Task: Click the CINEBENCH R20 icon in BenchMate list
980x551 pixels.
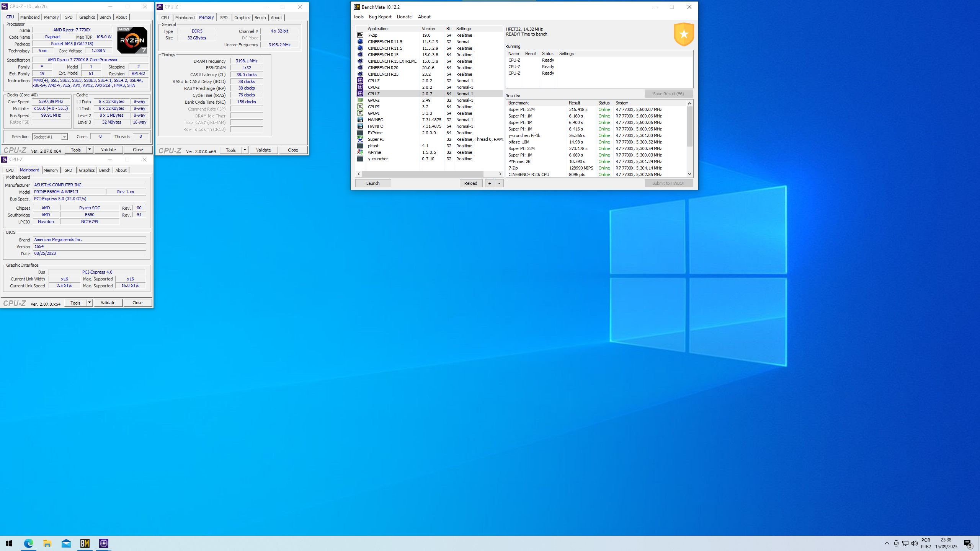Action: coord(360,68)
